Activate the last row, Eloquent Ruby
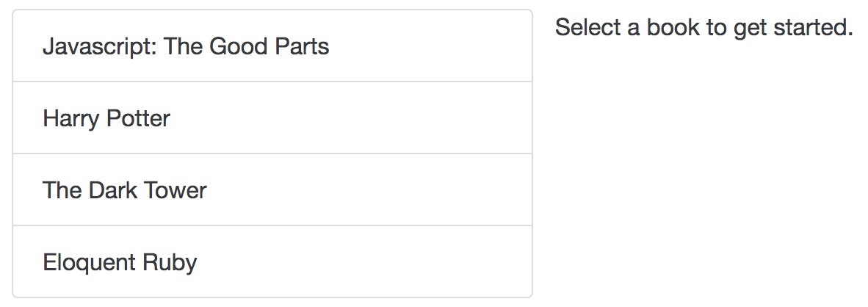 [x=272, y=261]
